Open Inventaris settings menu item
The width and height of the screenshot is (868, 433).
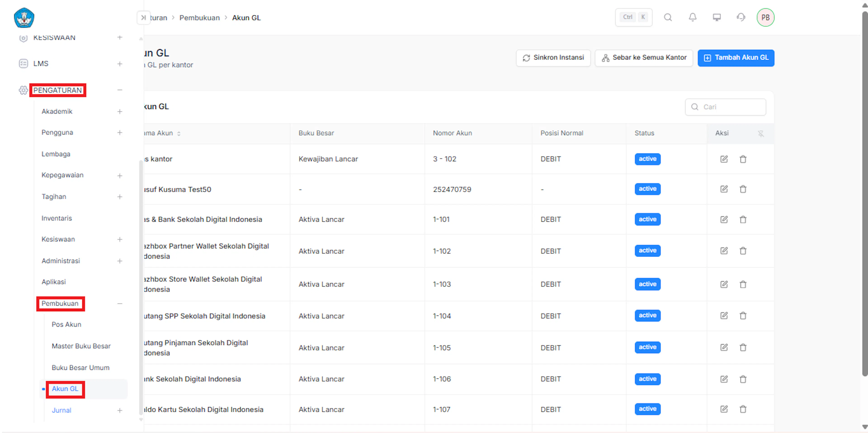coord(57,218)
